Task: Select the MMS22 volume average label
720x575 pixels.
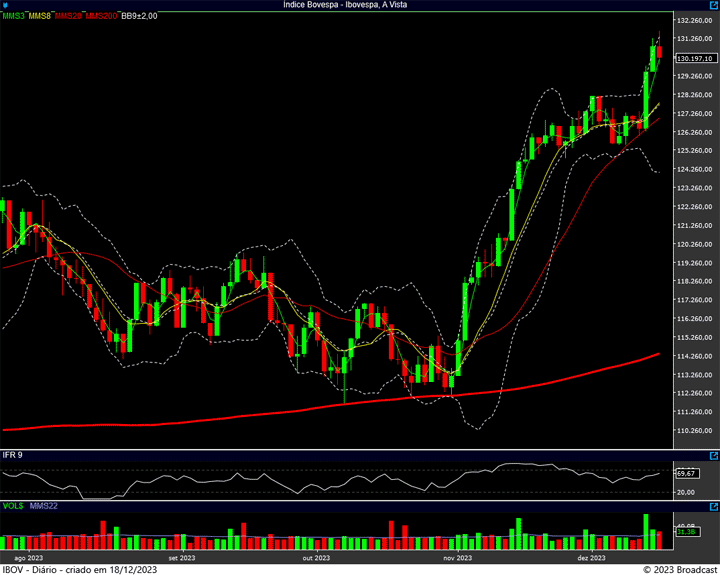Action: pos(42,507)
